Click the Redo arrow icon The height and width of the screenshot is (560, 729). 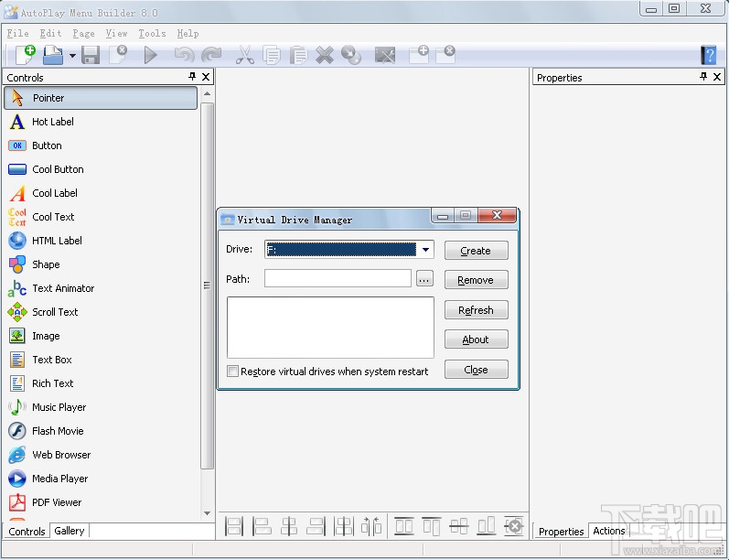pyautogui.click(x=211, y=55)
